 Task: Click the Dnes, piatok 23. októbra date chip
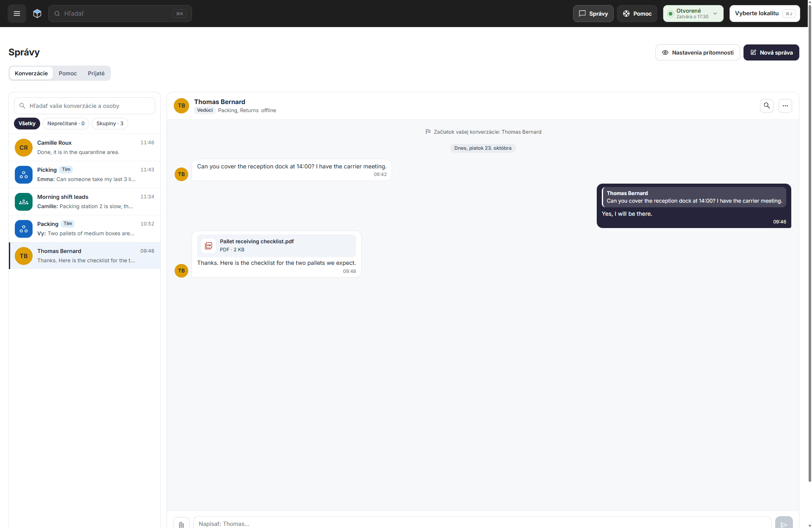point(483,148)
